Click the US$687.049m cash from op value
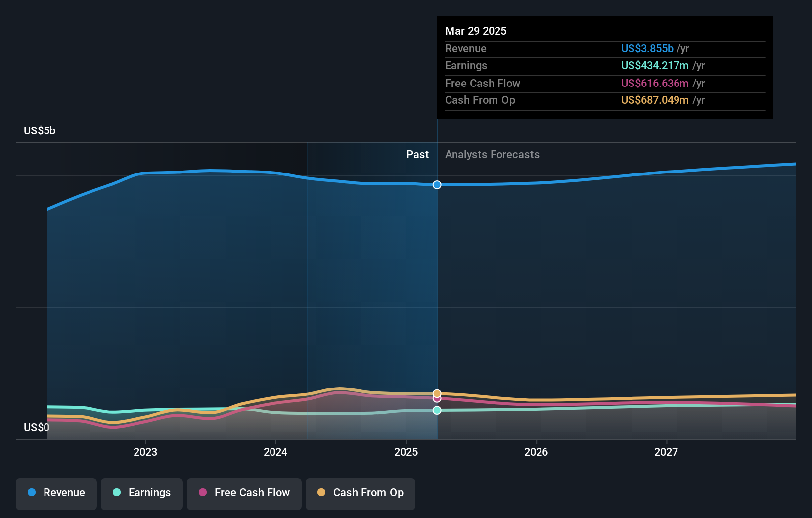This screenshot has height=518, width=812. [655, 100]
